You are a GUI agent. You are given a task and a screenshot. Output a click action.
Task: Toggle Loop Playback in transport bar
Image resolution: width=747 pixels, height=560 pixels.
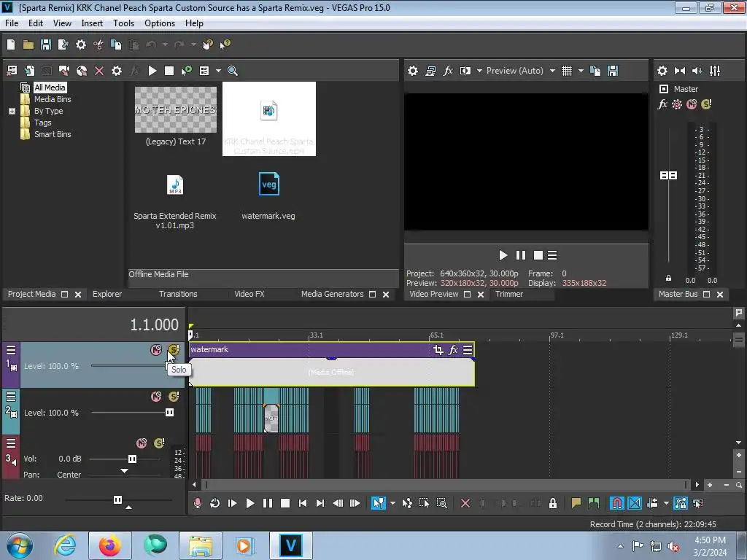coord(215,503)
